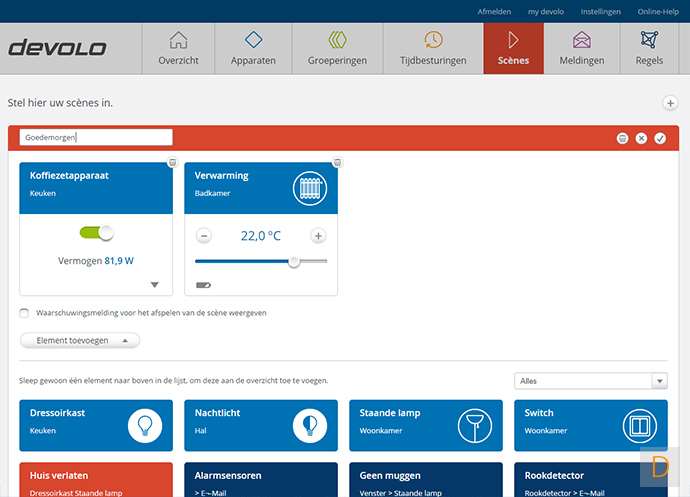Go to Meldingen envelope icon

pos(582,49)
